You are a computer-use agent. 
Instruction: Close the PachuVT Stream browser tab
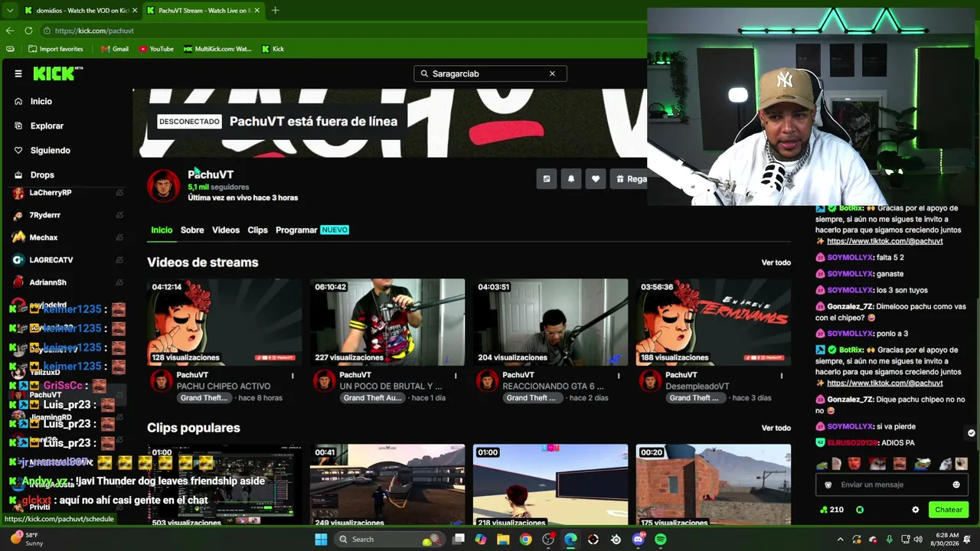[257, 11]
